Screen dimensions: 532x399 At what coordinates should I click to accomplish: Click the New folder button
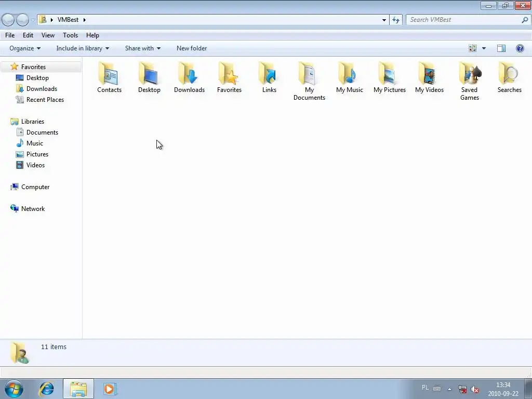192,48
